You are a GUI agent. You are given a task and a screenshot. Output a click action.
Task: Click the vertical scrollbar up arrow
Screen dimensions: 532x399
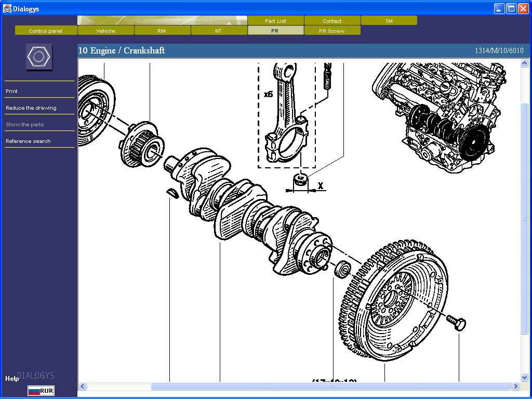click(524, 63)
